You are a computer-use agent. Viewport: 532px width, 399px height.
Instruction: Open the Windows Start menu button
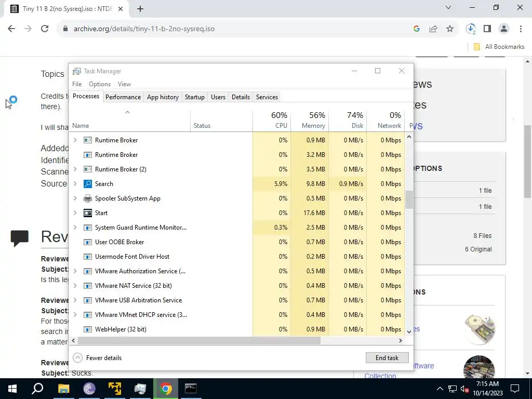[12, 389]
